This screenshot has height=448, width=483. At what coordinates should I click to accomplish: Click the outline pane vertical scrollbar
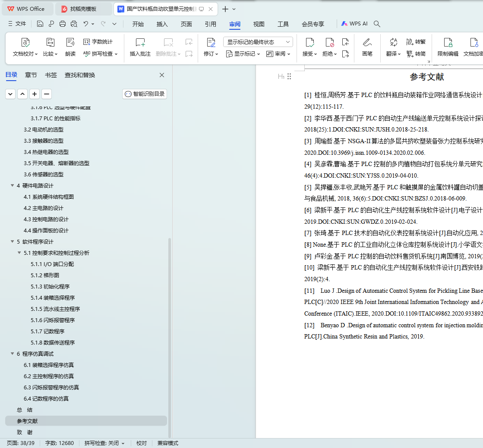170,338
